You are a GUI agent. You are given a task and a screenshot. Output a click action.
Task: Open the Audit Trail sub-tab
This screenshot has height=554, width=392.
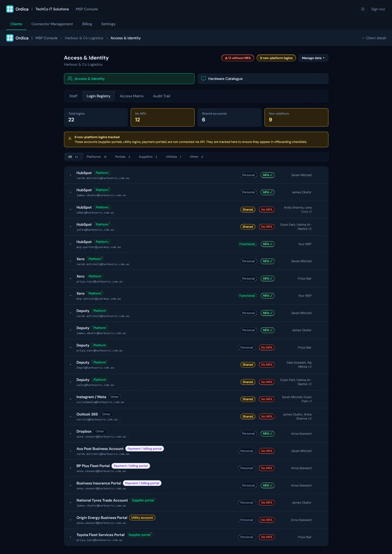[162, 96]
